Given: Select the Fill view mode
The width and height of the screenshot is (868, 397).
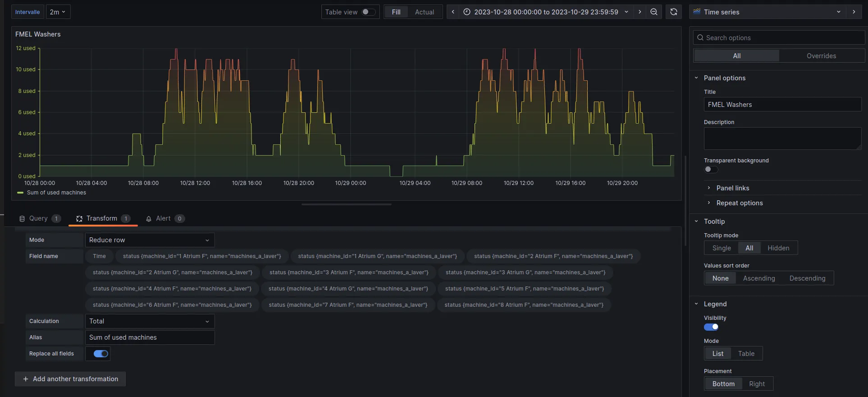Looking at the screenshot, I should coord(396,12).
